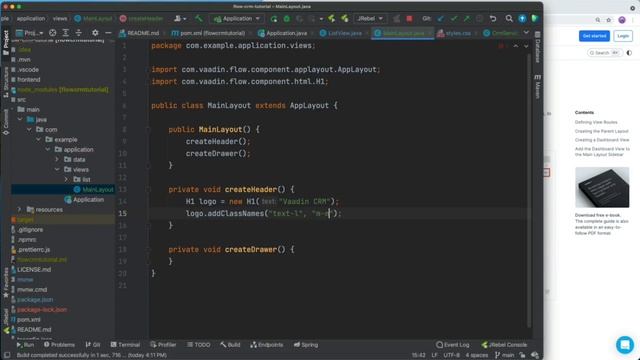The image size is (640, 360).
Task: Hide the Project panel minus icon
Action: point(108,33)
